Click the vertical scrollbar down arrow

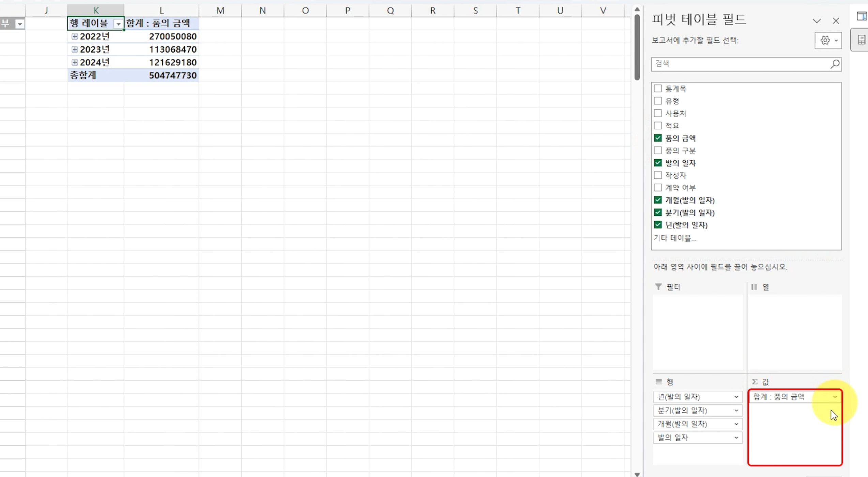tap(637, 474)
